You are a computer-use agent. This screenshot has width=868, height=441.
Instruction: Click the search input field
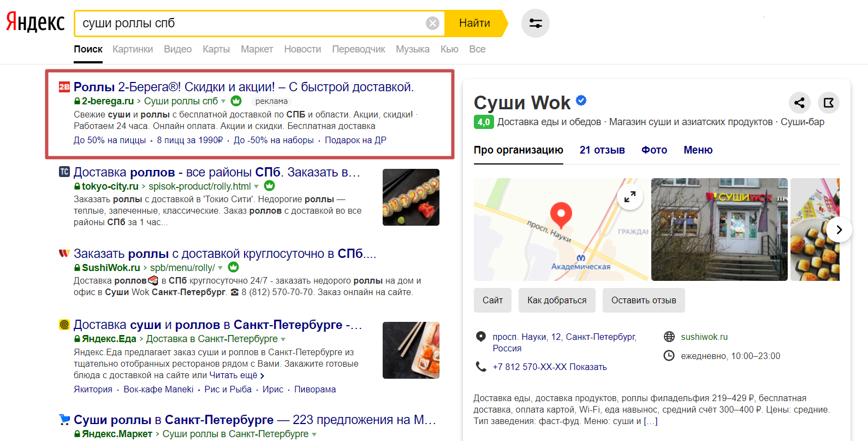[x=251, y=23]
